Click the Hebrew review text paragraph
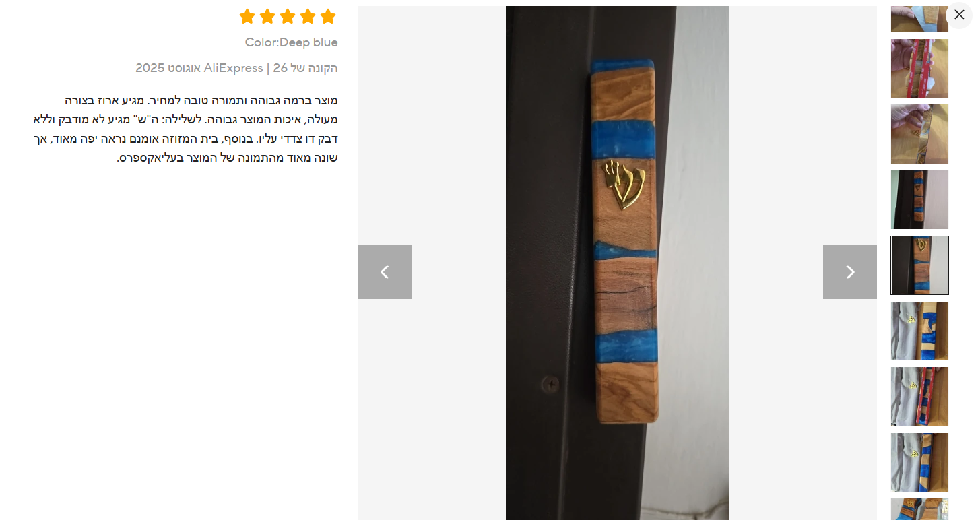The height and width of the screenshot is (520, 980). (185, 129)
